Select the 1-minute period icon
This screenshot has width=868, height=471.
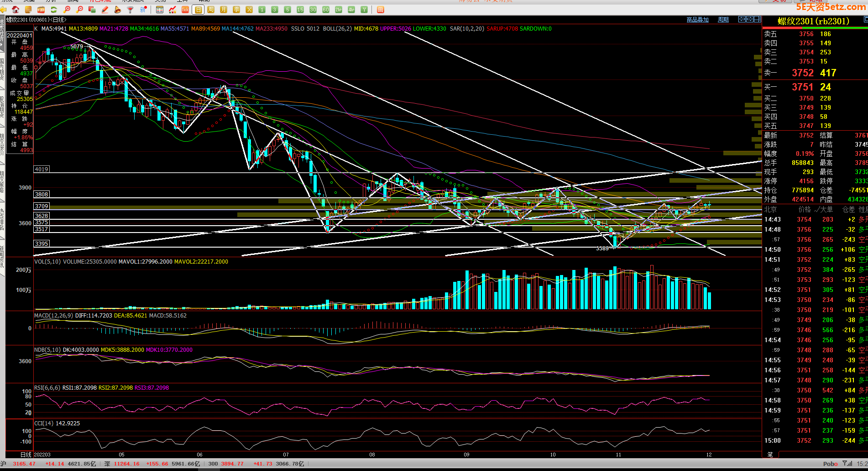262,10
